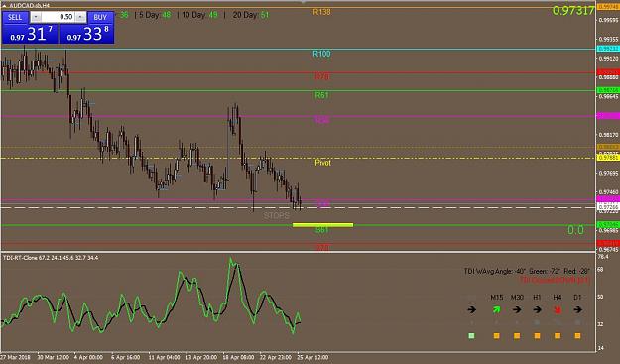Click the buy price 0.97 33 8 panel

tap(86, 34)
